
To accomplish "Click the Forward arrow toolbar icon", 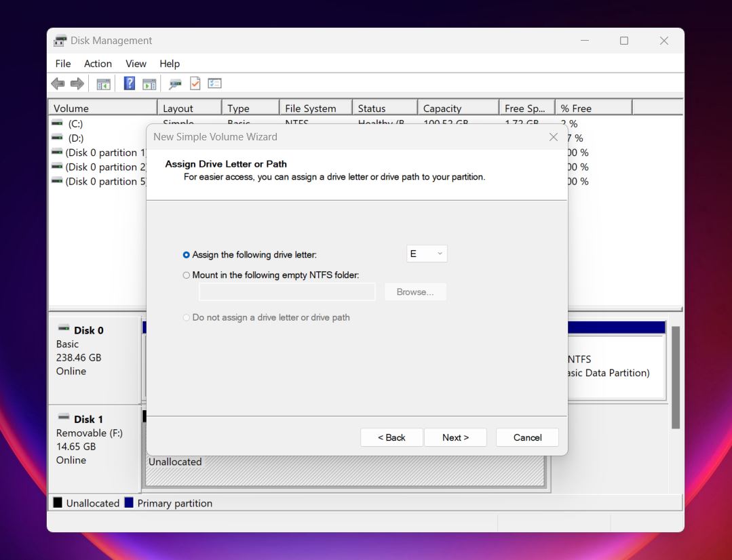I will tap(77, 83).
